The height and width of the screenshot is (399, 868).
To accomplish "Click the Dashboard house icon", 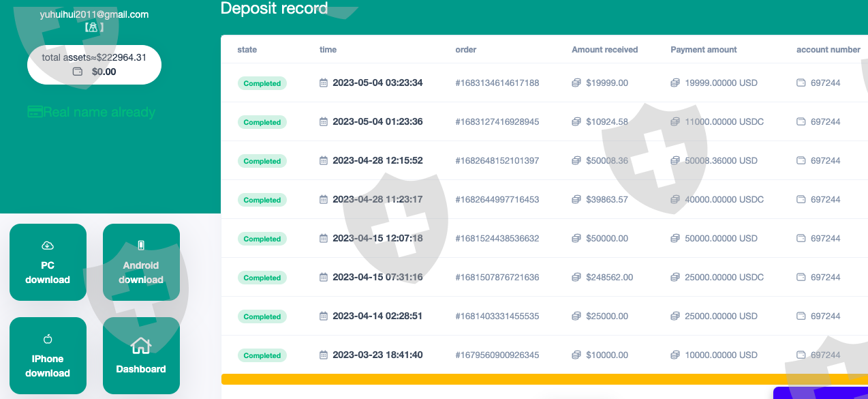I will click(140, 346).
